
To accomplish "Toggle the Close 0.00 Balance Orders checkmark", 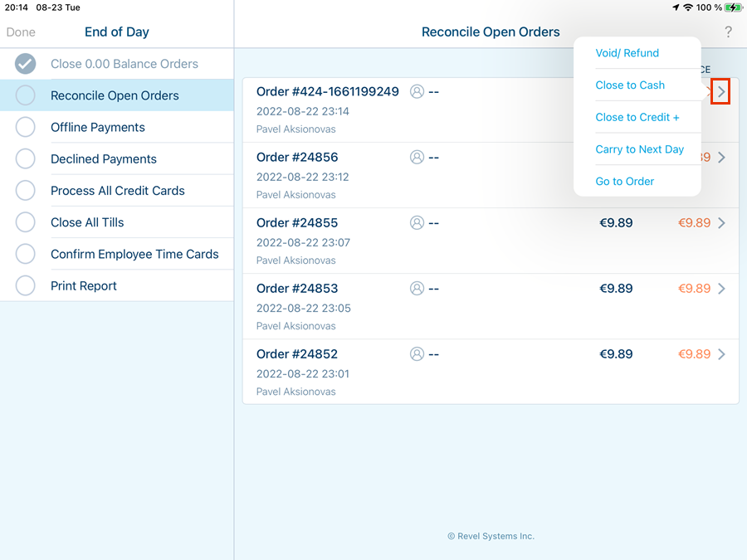I will click(x=26, y=64).
